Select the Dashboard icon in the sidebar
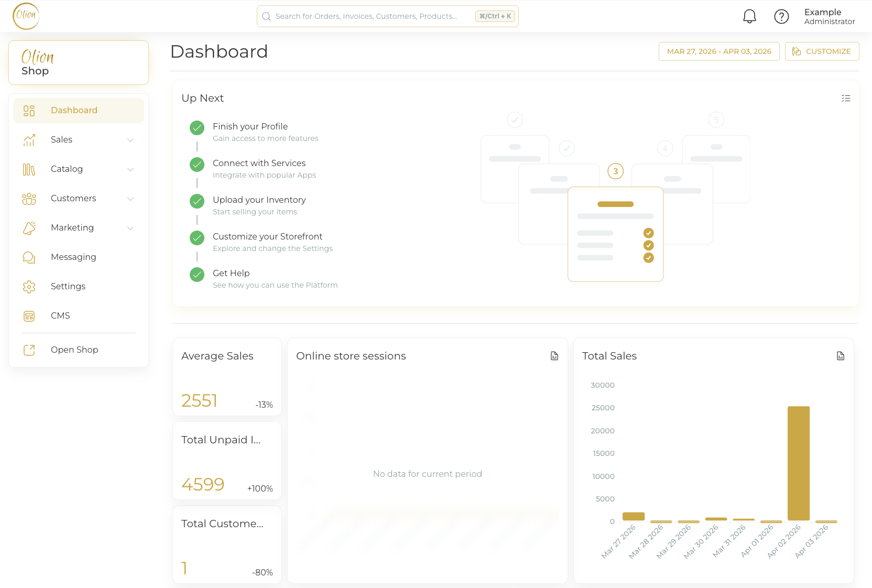The image size is (872, 588). 29,111
